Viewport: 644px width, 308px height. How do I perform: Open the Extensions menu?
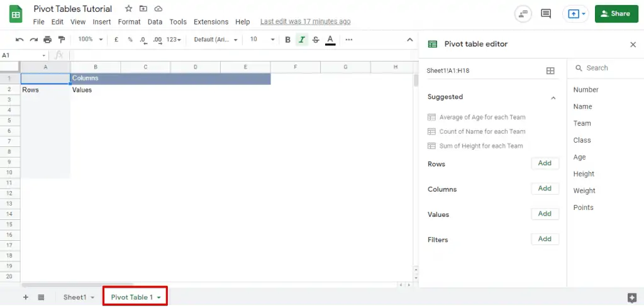(x=211, y=22)
